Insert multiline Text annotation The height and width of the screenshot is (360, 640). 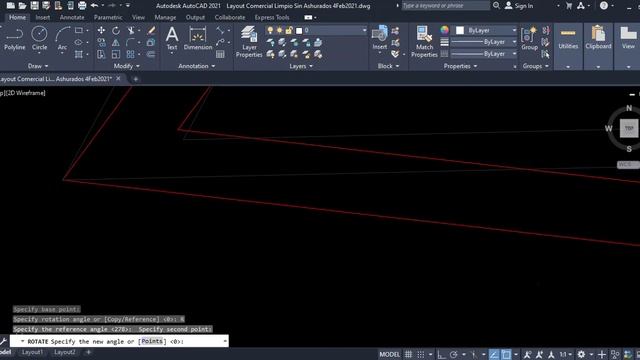[172, 39]
